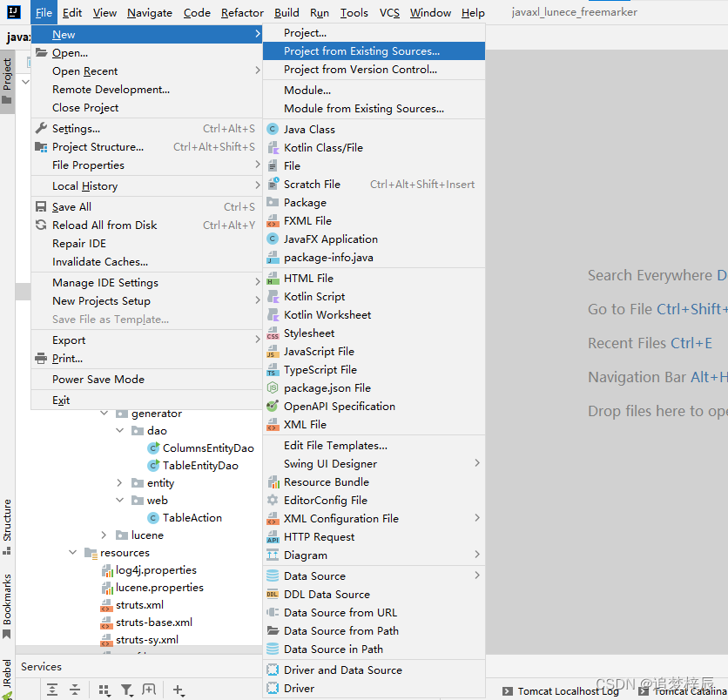Screen dimensions: 728x700
Task: Select Driver and Data Source
Action: click(x=374, y=670)
